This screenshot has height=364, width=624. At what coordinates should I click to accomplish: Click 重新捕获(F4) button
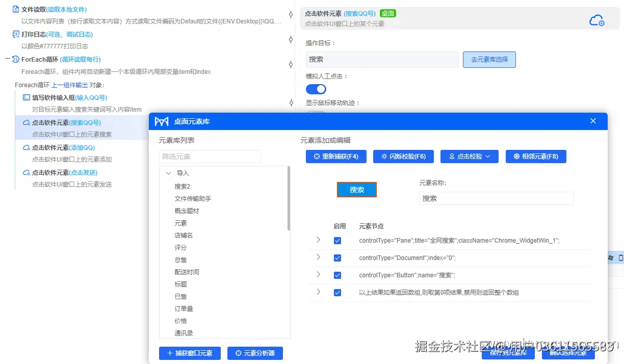pyautogui.click(x=336, y=157)
